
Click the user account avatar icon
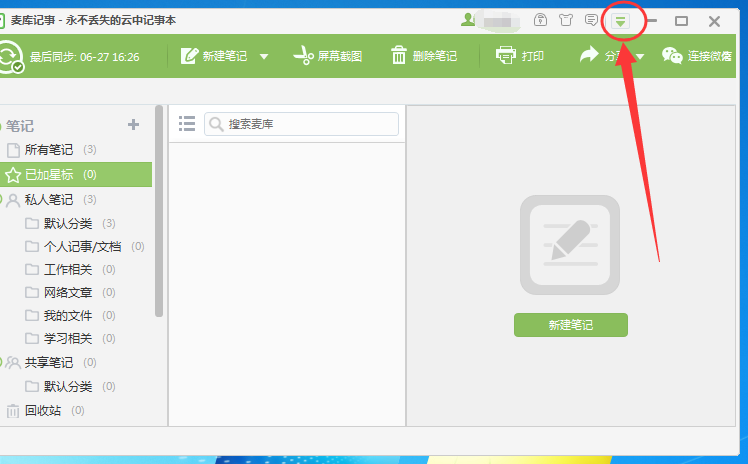468,20
